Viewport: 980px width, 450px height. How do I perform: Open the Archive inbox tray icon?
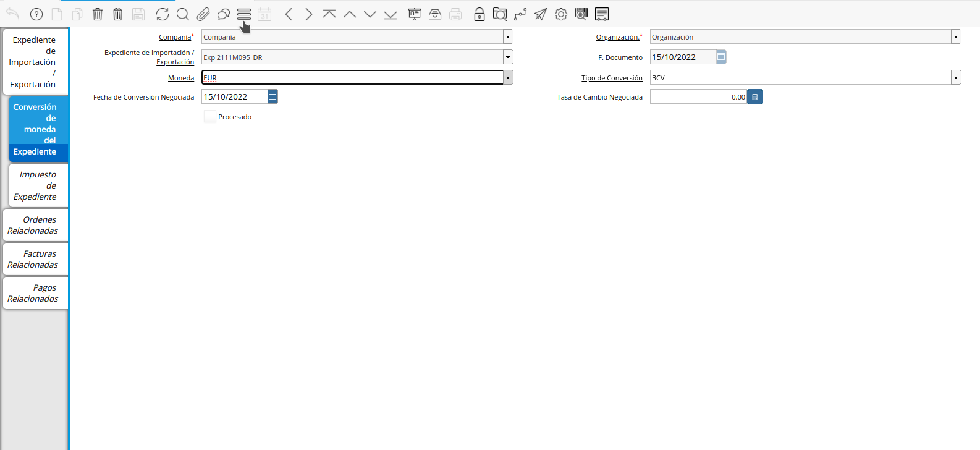pyautogui.click(x=435, y=14)
